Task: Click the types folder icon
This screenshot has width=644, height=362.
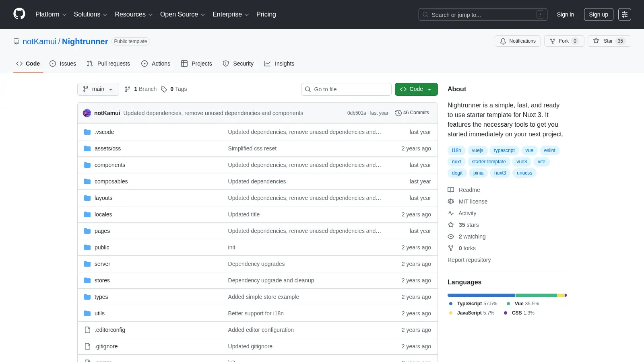Action: pyautogui.click(x=87, y=297)
